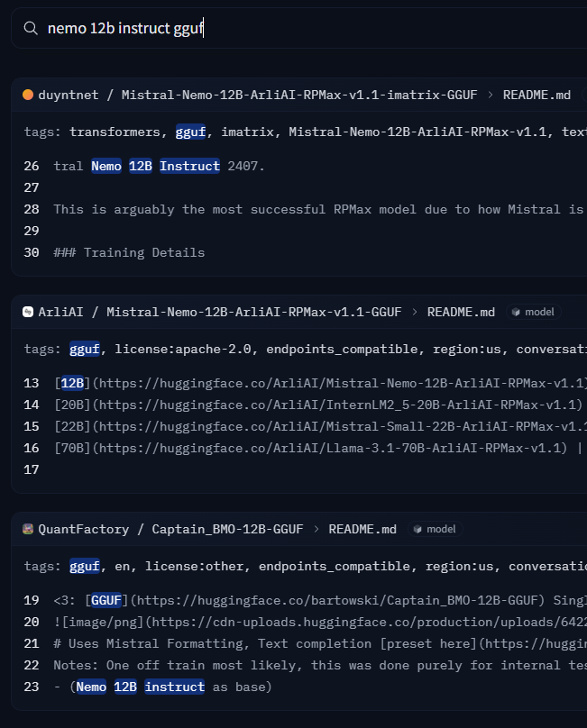The height and width of the screenshot is (728, 587).
Task: Open README.md in QuantFactory result
Action: [x=362, y=529]
